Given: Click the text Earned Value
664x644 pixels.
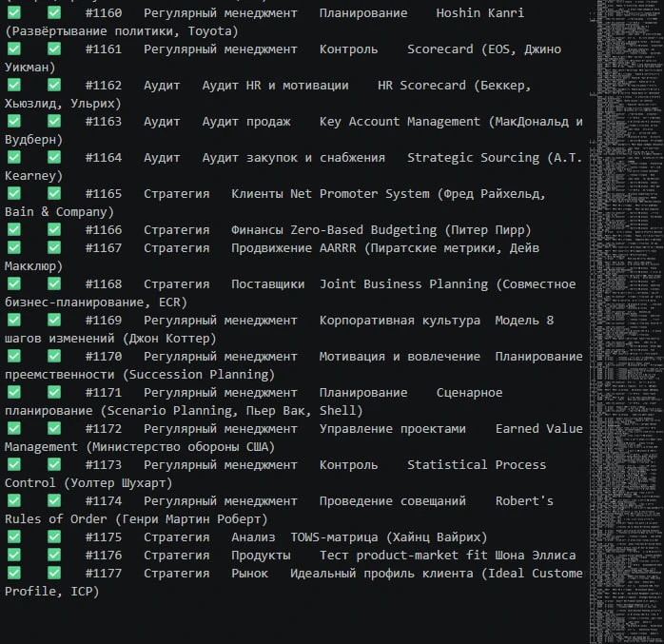Looking at the screenshot, I should [539, 429].
